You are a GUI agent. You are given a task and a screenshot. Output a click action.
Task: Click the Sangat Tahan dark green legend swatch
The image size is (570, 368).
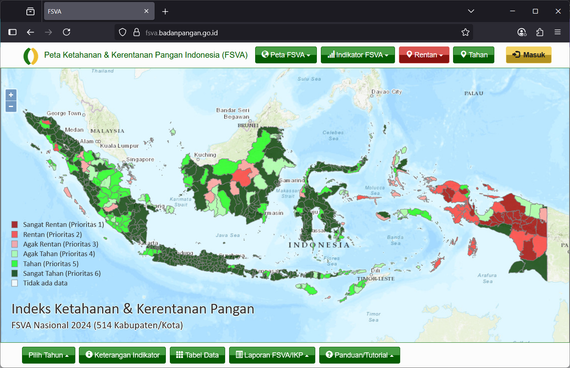[x=15, y=273]
